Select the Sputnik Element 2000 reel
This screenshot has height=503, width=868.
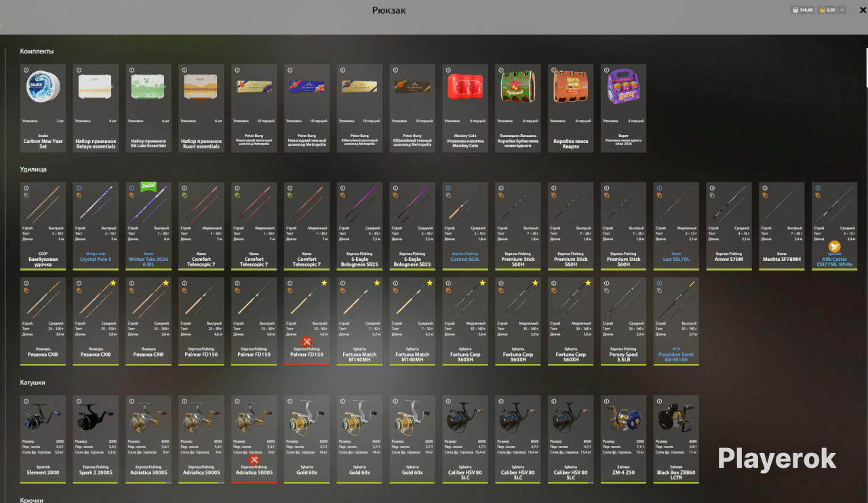click(x=43, y=439)
